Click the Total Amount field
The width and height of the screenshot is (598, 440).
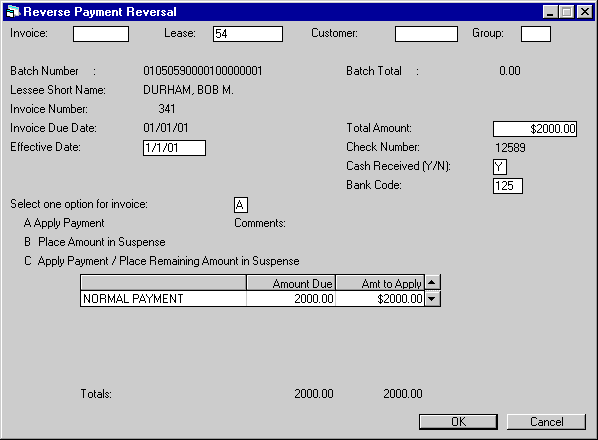coord(535,129)
